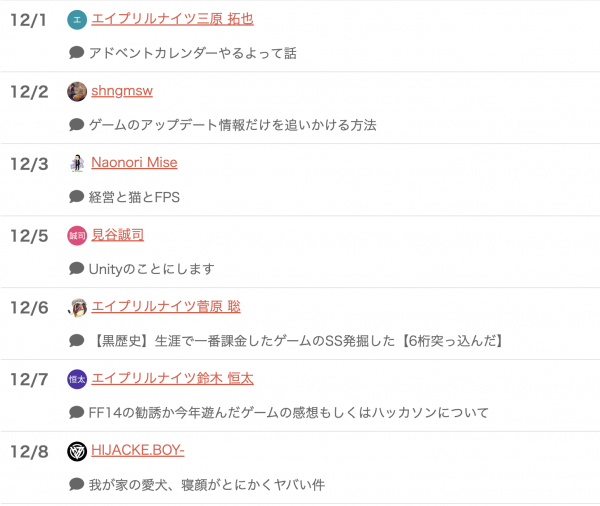
Task: Open エイプリルナイツ鈴木 恒太 profile link
Action: pyautogui.click(x=172, y=379)
